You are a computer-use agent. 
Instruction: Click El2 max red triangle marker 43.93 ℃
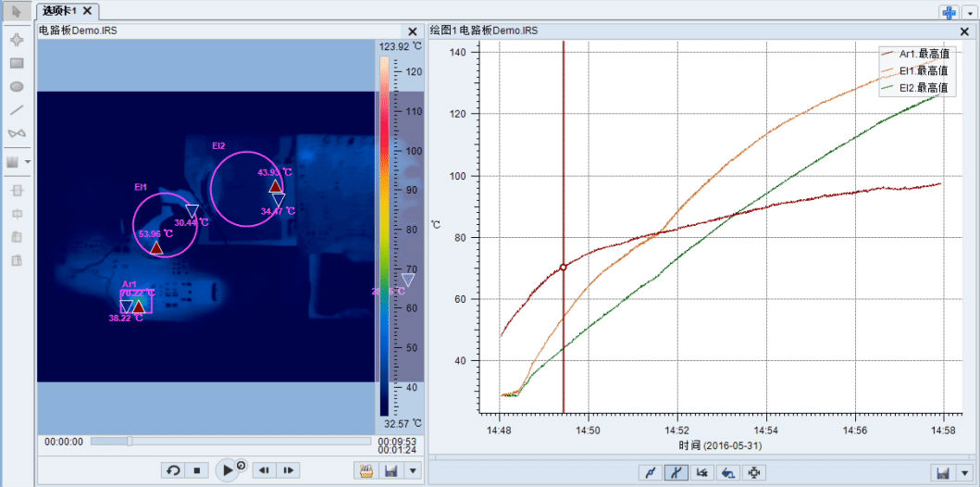coord(275,186)
